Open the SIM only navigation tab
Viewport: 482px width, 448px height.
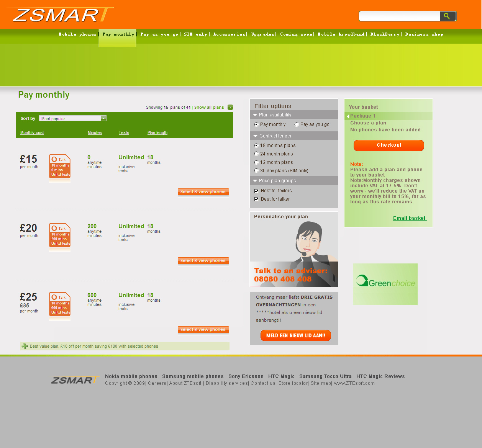(x=195, y=34)
